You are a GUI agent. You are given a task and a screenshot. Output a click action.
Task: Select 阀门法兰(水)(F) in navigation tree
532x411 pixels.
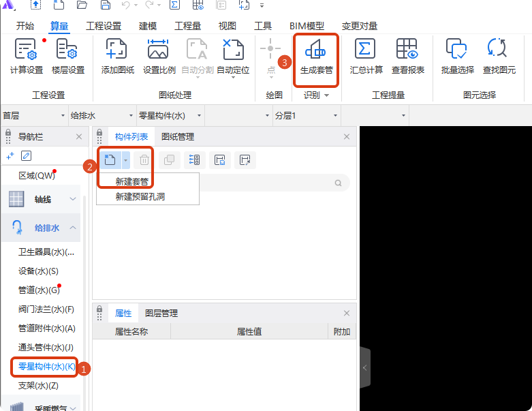46,309
